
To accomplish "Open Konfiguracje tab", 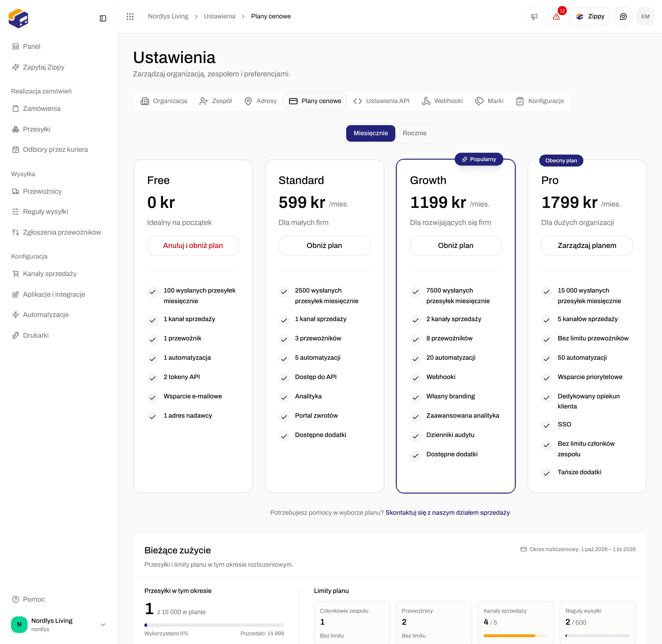I will (540, 101).
